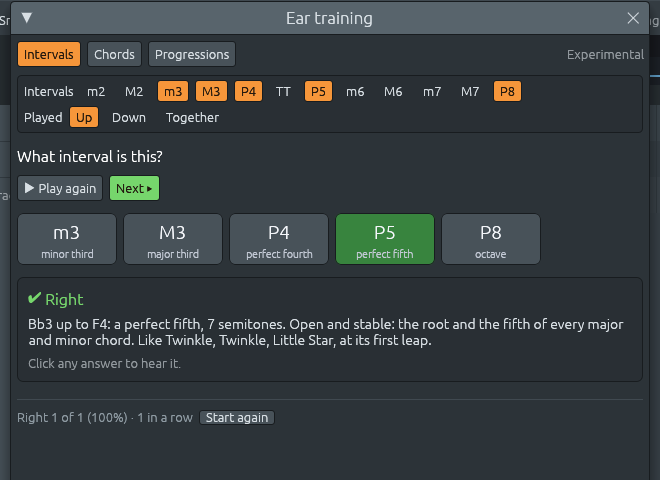Enable the M7 interval toggle

[470, 91]
